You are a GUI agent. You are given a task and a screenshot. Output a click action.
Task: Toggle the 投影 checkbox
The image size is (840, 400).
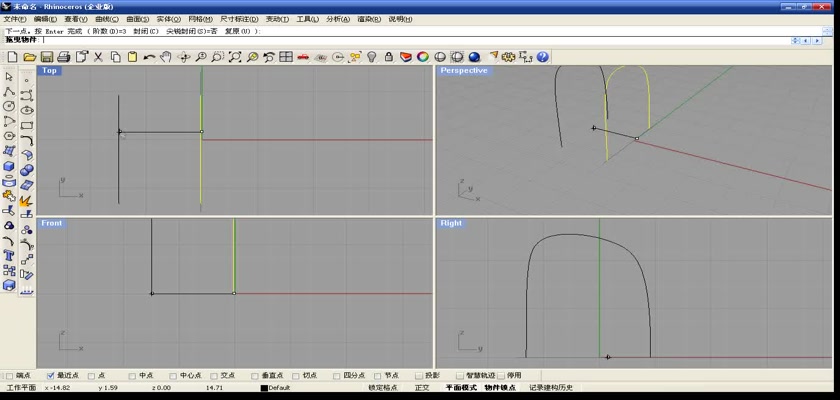(x=418, y=376)
